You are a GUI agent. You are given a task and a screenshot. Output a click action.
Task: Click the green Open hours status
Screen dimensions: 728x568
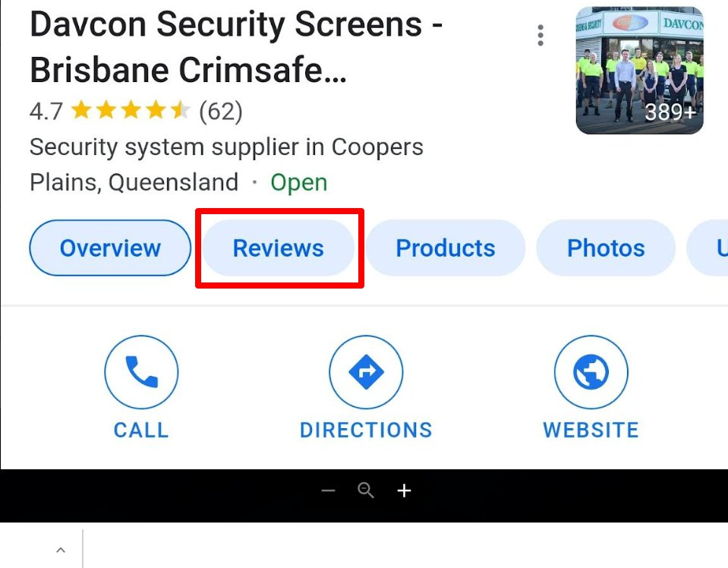click(x=299, y=182)
